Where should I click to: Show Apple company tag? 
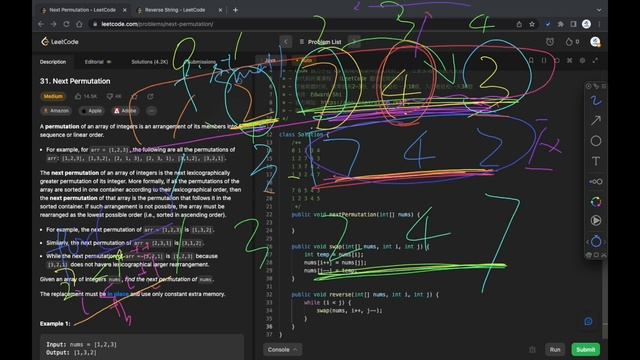click(91, 111)
